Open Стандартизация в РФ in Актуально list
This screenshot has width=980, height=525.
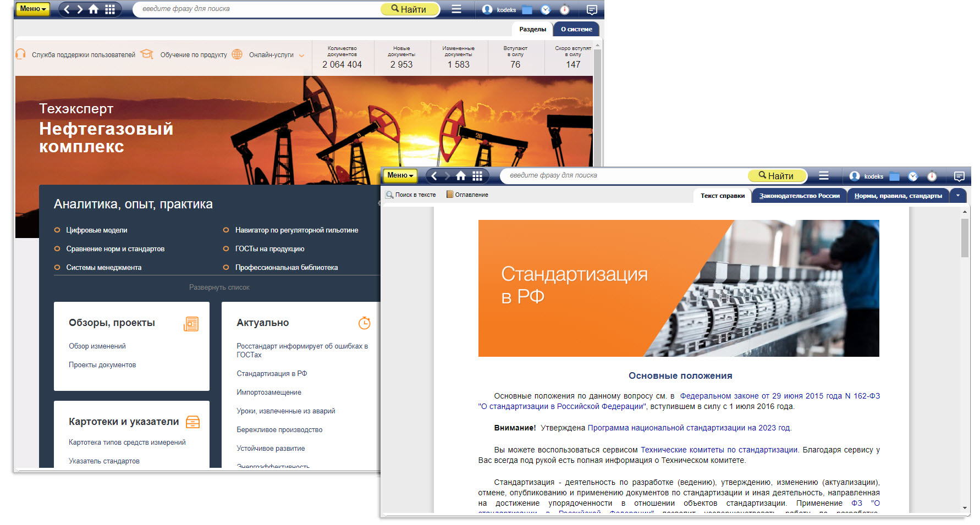coord(272,374)
